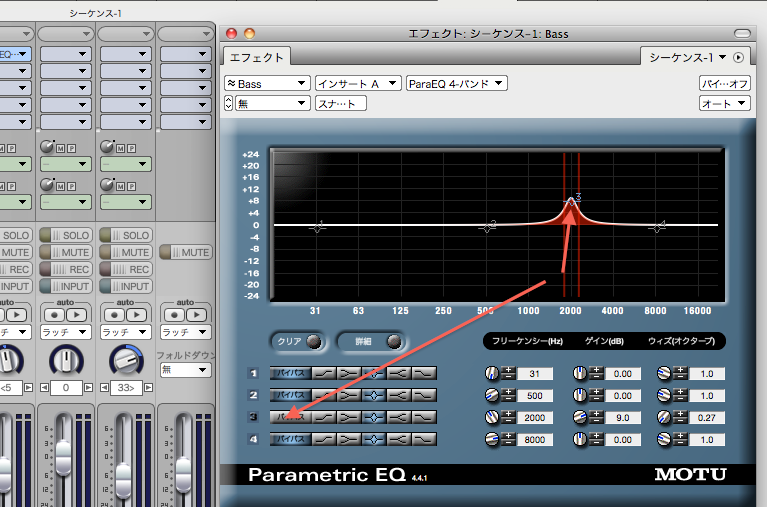Toggle the バイパス button for band 2
767x507 pixels.
[291, 395]
